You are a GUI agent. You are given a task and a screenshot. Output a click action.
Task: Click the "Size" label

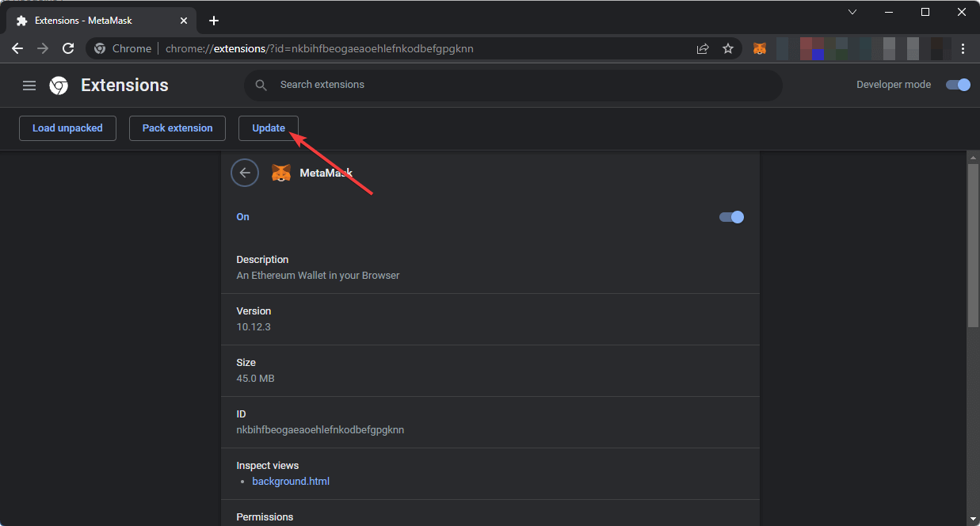coord(246,363)
